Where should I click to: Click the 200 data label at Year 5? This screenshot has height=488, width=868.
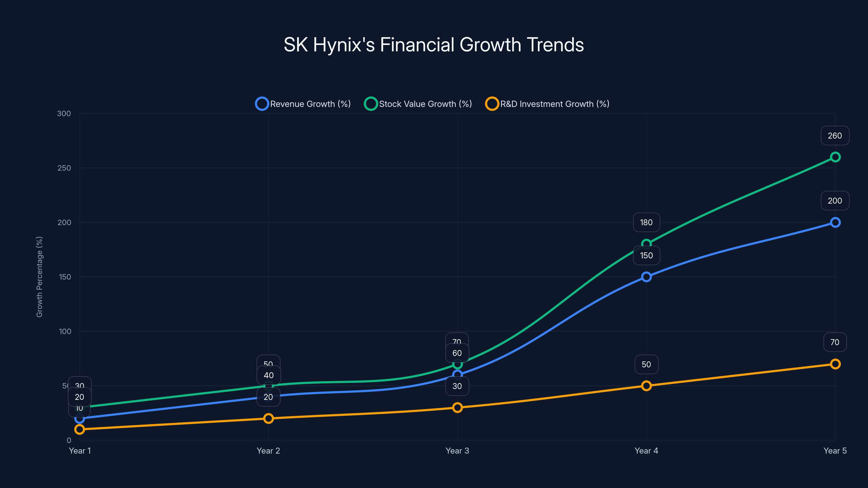(x=835, y=201)
